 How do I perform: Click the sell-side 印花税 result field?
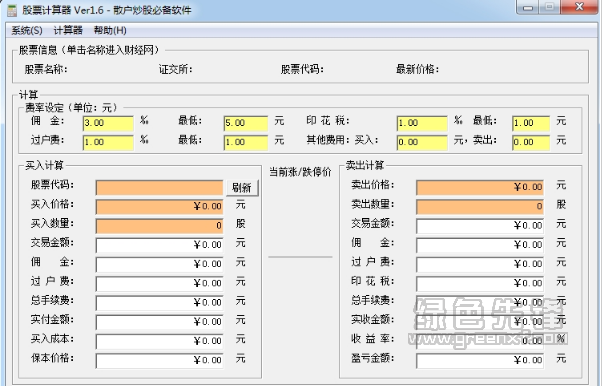click(480, 283)
